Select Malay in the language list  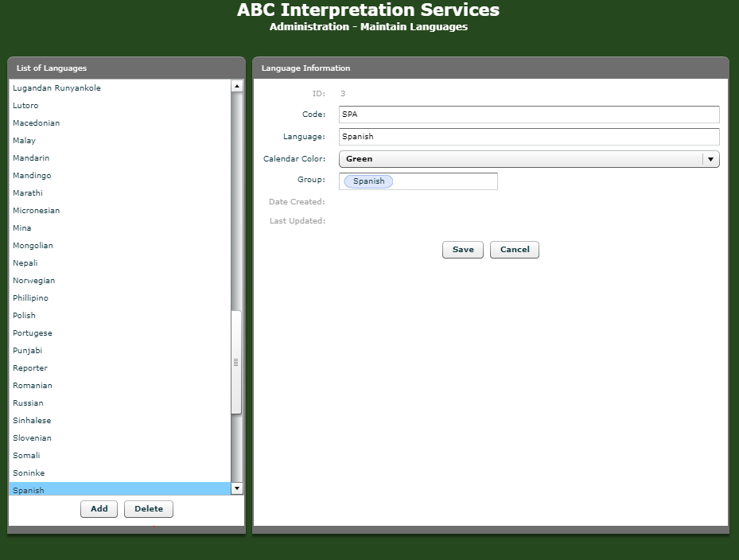pyautogui.click(x=120, y=141)
